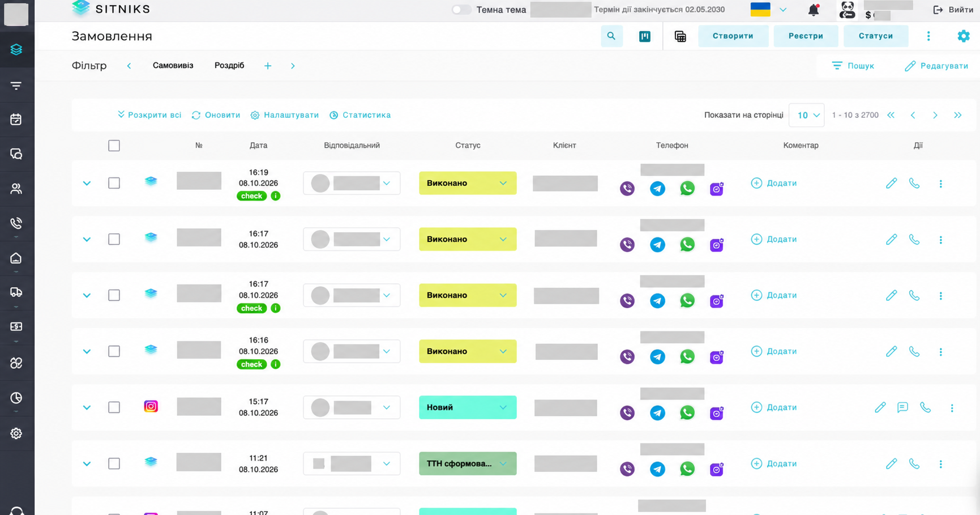Tick the checkbox for the 11:21 order
This screenshot has height=515, width=980.
(114, 463)
